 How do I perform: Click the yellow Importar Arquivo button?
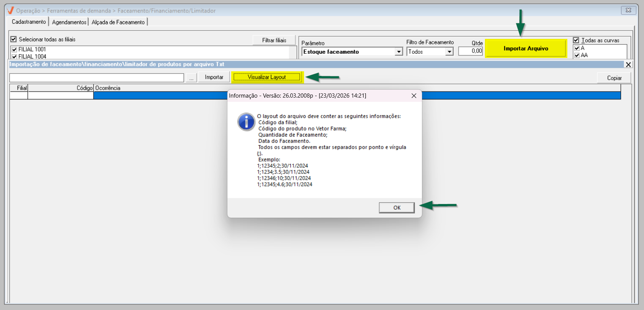[526, 48]
